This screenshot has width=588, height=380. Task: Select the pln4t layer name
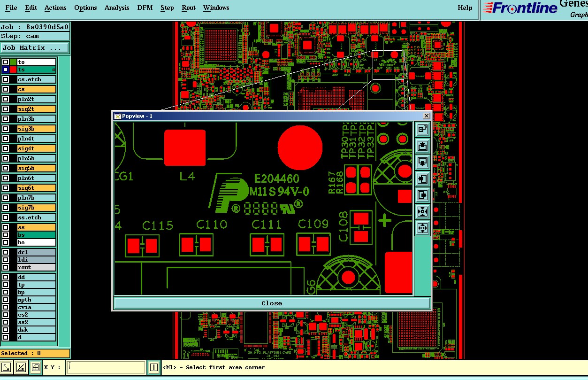(37, 139)
